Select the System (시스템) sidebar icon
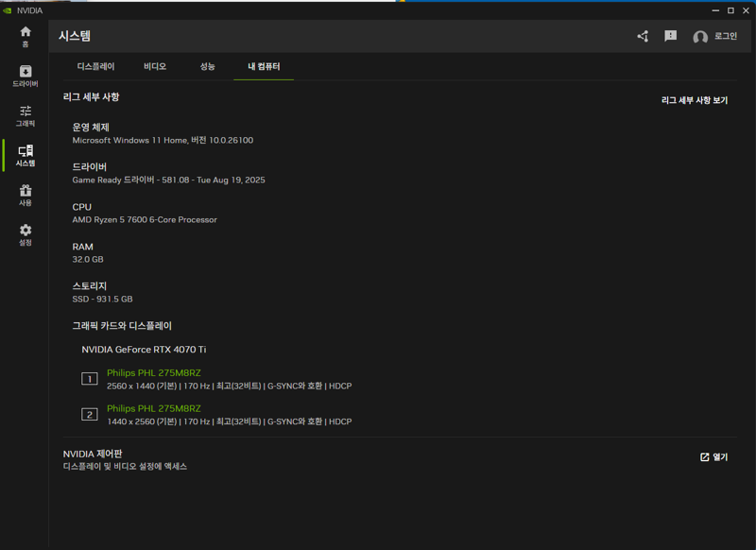The image size is (756, 550). pyautogui.click(x=26, y=156)
